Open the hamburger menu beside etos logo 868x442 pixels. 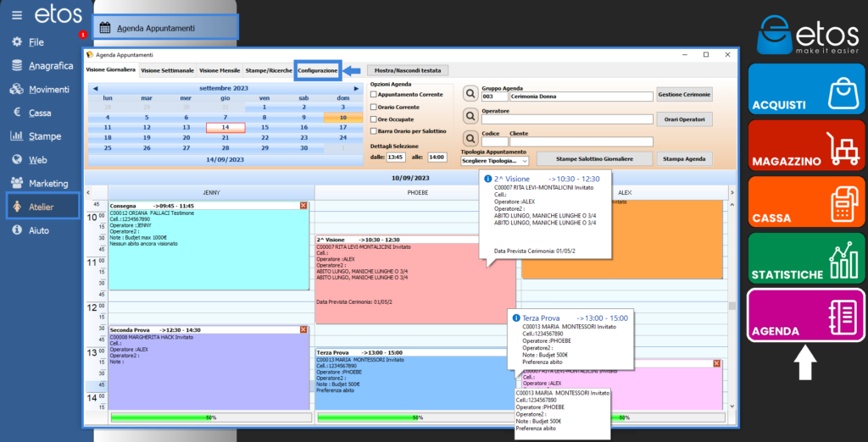(x=17, y=15)
